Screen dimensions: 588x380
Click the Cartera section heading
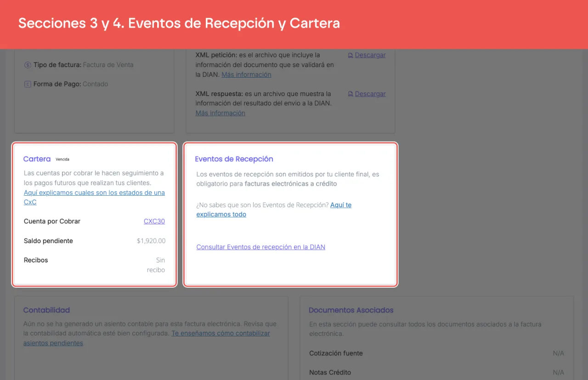tap(37, 159)
